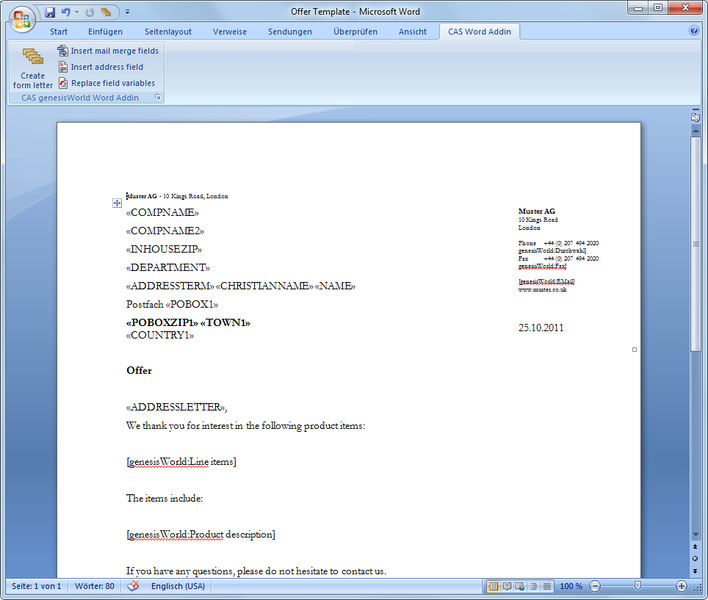The width and height of the screenshot is (708, 600).
Task: Click the zoom slider handle
Action: click(x=637, y=586)
